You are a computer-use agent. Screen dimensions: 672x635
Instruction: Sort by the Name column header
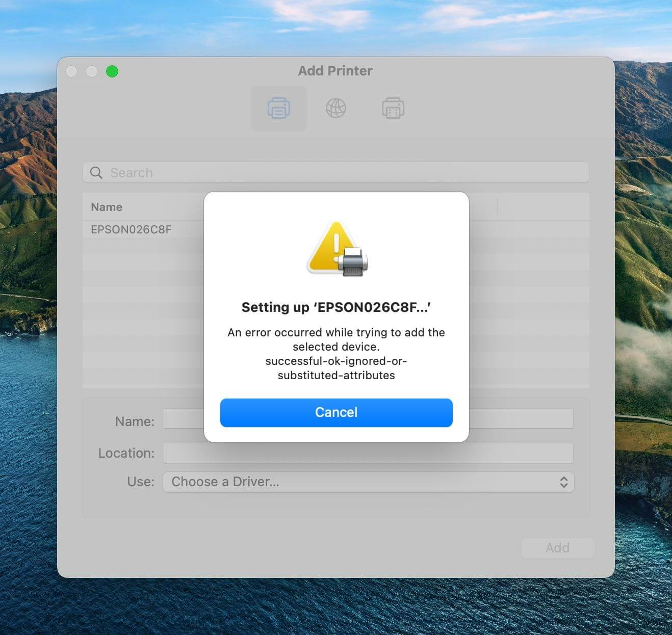pyautogui.click(x=107, y=207)
